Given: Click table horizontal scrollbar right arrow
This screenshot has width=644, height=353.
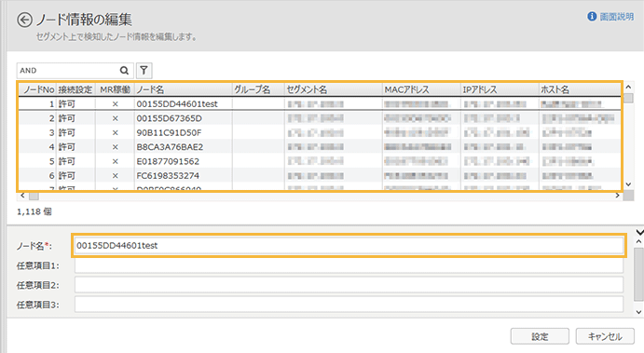Looking at the screenshot, I should 617,196.
